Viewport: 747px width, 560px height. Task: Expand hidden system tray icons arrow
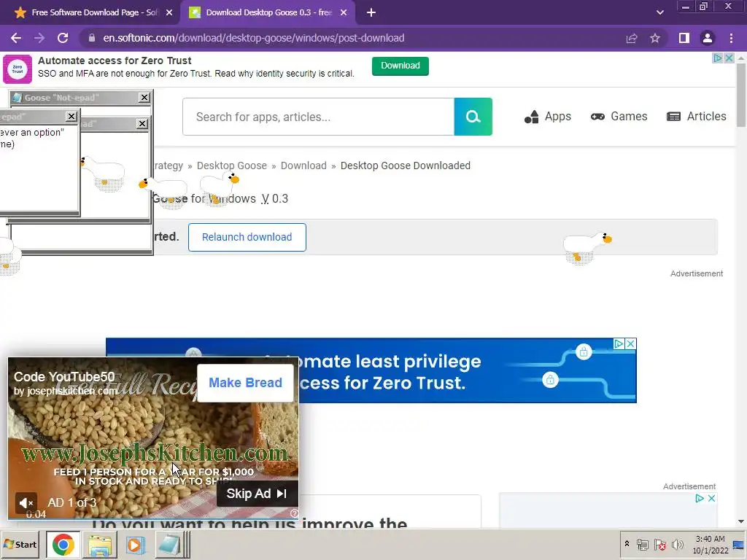[x=627, y=544]
